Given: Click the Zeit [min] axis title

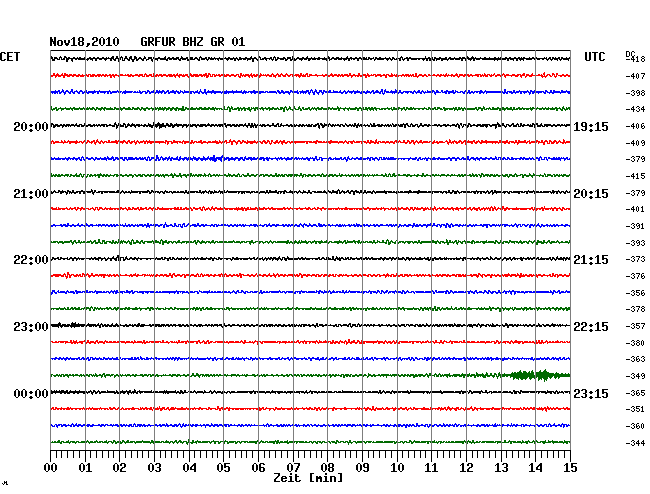Looking at the screenshot, I should pyautogui.click(x=308, y=478).
